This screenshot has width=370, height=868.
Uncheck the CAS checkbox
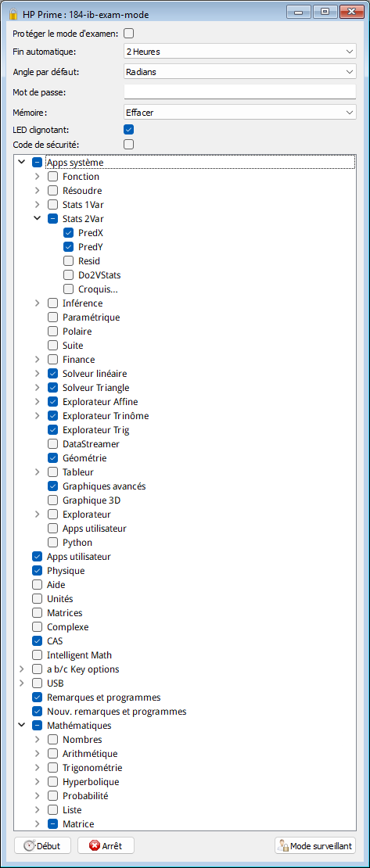point(37,641)
